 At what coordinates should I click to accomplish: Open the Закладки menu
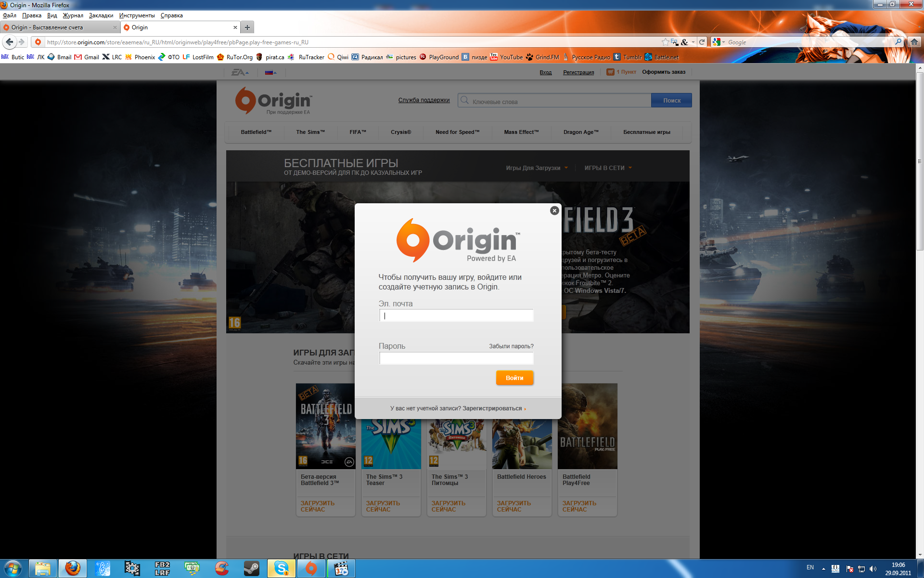(x=101, y=15)
